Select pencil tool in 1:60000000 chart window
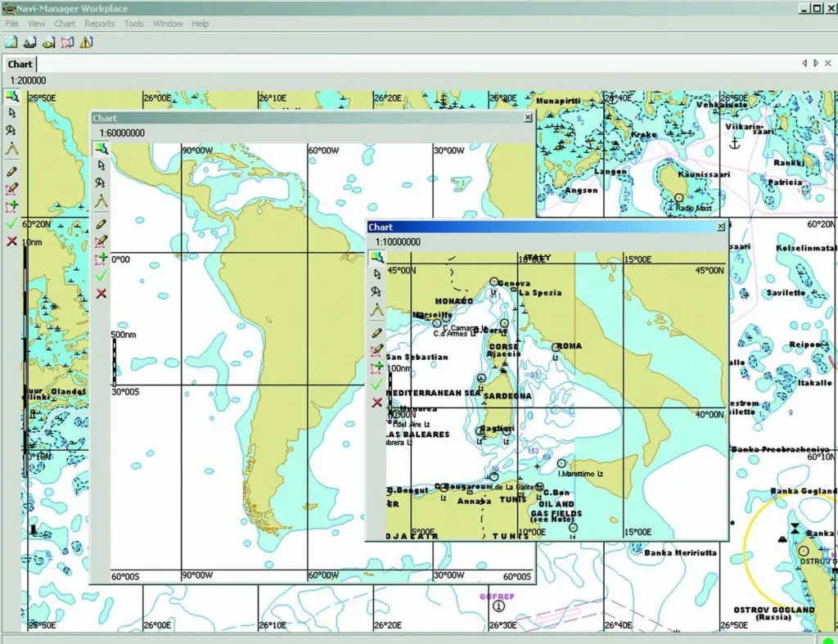The width and height of the screenshot is (838, 644). pyautogui.click(x=101, y=224)
